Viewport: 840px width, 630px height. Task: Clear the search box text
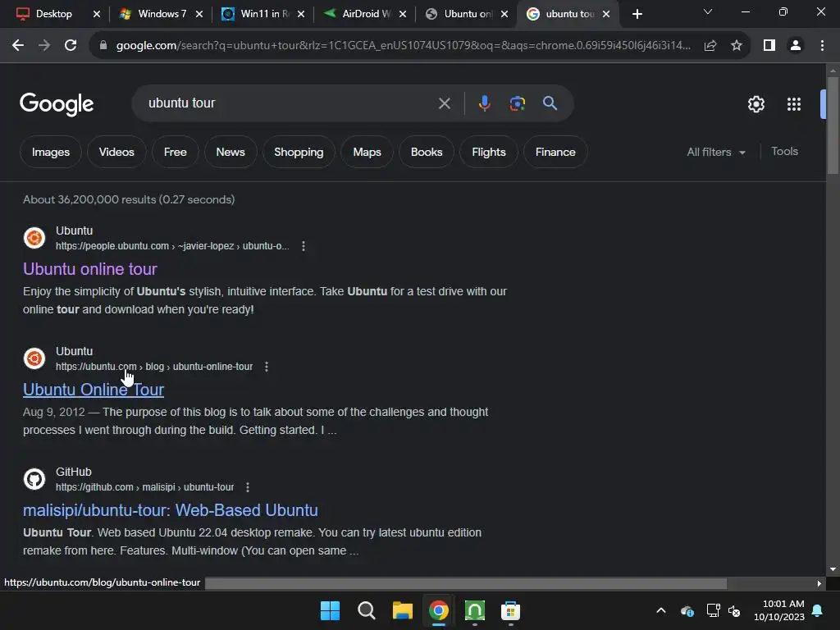point(444,103)
